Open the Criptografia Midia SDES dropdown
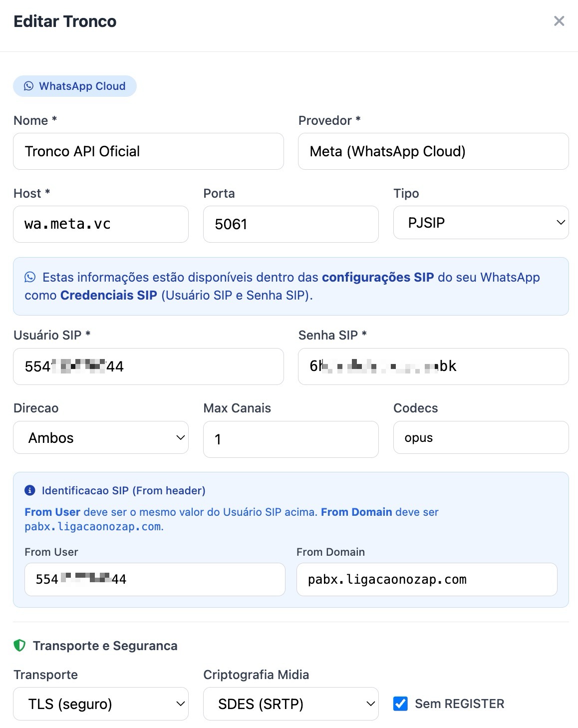Viewport: 578px width, 728px height. [x=290, y=704]
